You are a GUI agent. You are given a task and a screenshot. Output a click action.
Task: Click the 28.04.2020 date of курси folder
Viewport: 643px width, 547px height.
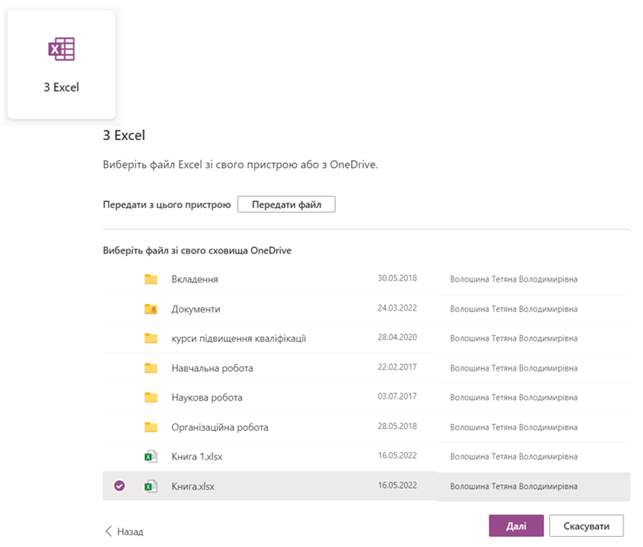[x=397, y=338]
